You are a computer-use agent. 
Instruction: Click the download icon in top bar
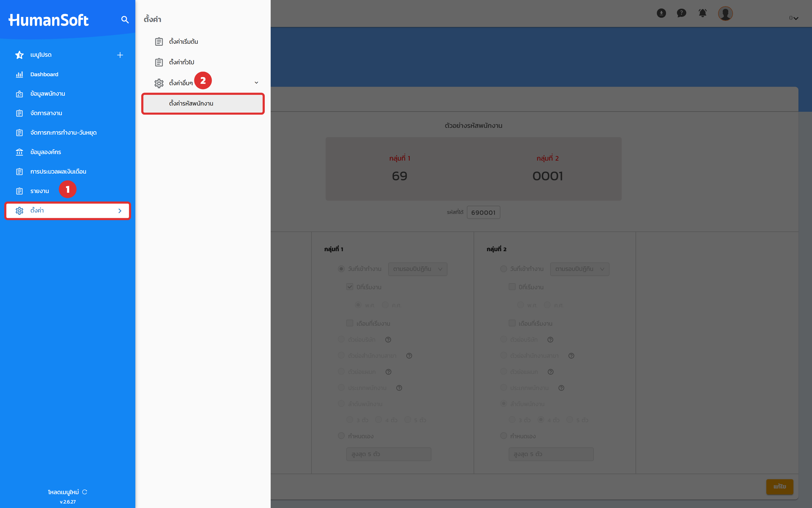coord(661,13)
